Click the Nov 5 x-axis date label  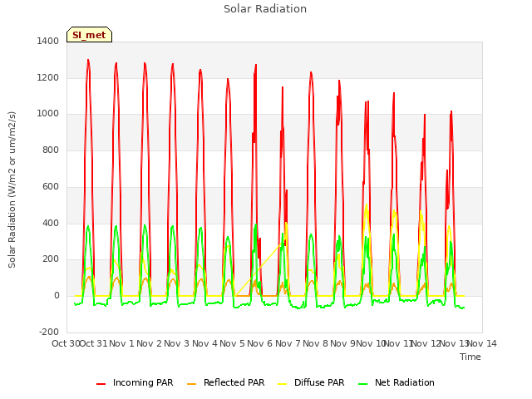coord(232,343)
